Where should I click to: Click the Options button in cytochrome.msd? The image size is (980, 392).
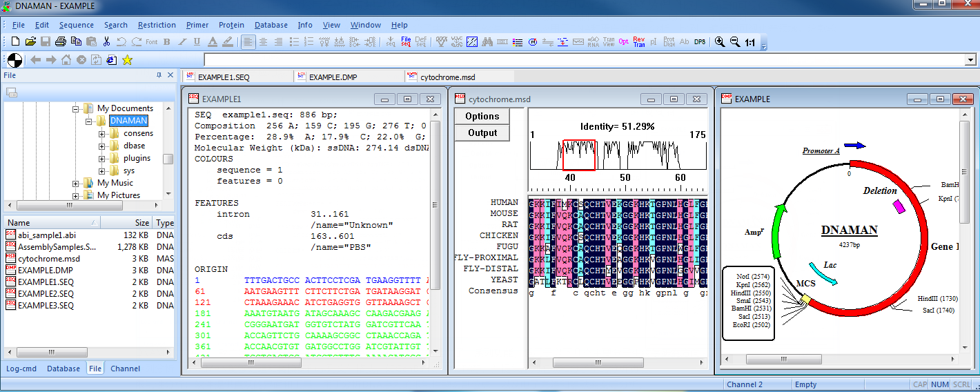pos(482,116)
